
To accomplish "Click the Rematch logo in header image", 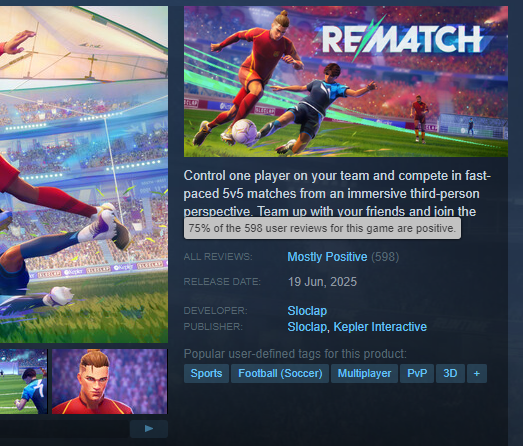I will tap(402, 39).
